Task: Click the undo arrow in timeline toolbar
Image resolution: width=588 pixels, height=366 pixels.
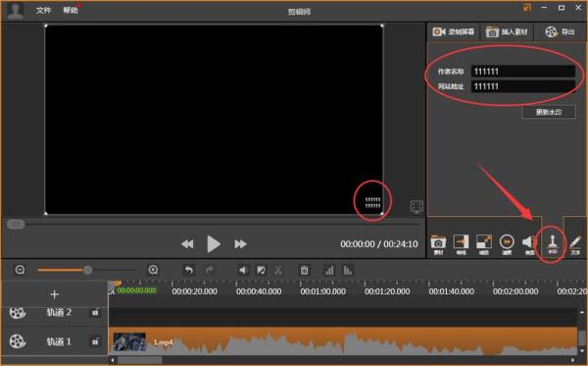Action: tap(188, 270)
